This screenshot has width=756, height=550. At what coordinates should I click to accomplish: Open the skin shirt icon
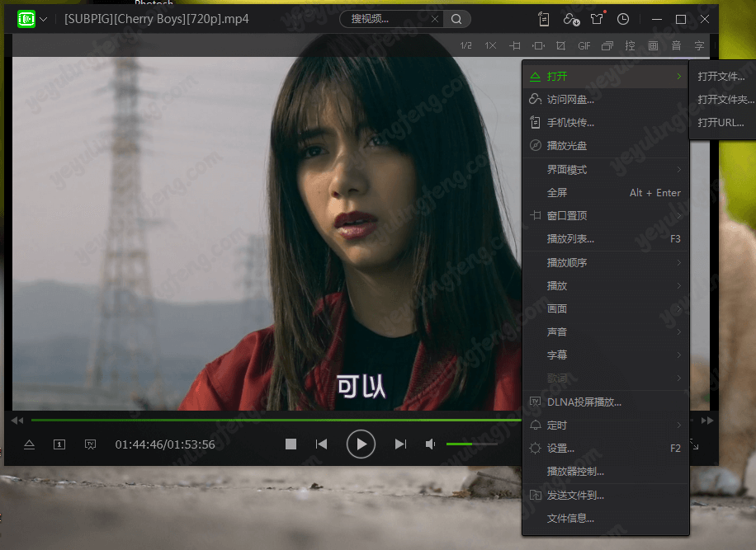597,19
